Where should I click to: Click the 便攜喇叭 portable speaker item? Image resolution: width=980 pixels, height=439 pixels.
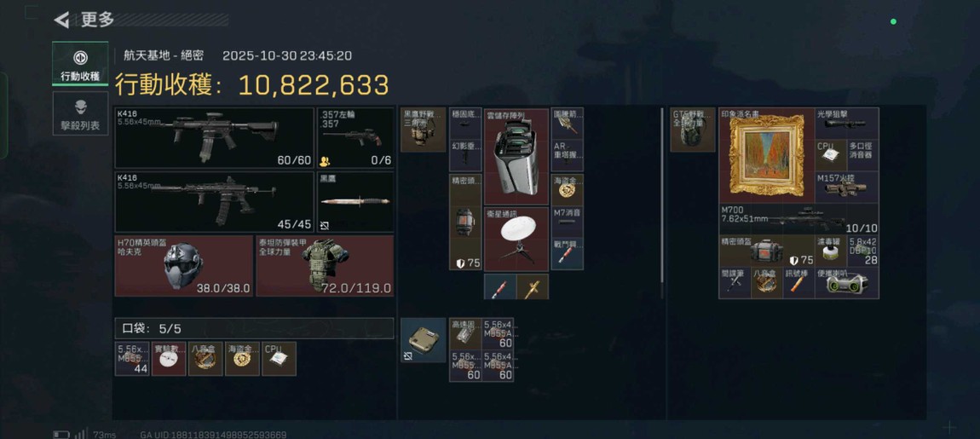[x=847, y=283]
